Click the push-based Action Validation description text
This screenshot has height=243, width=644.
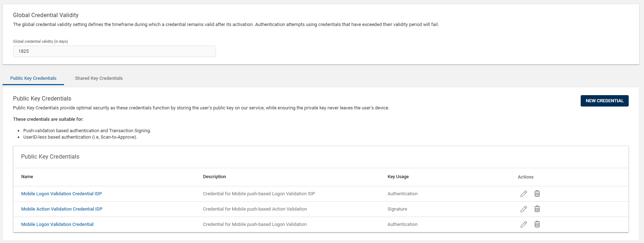[255, 209]
